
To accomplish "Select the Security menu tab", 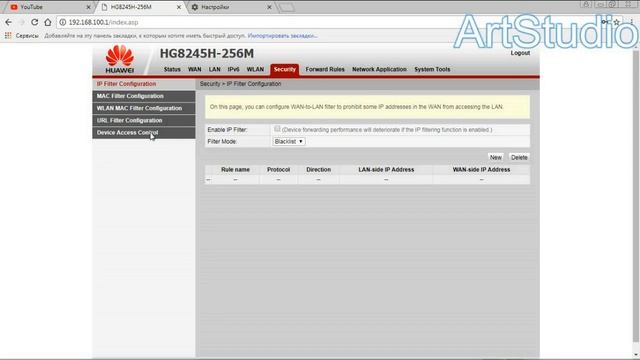I will pos(284,69).
